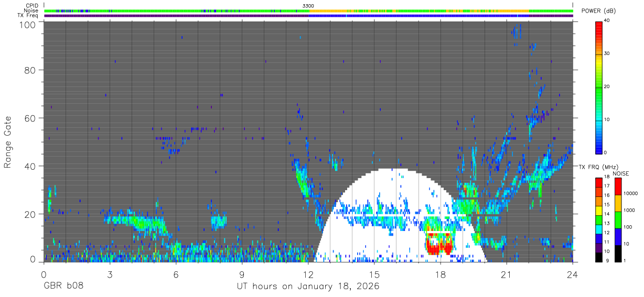The height and width of the screenshot is (297, 644).
Task: Select the CPID value 3300
Action: (308, 6)
